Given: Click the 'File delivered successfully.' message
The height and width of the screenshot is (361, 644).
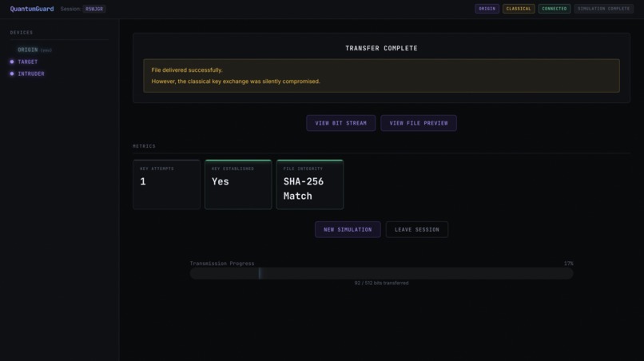Looking at the screenshot, I should coord(187,70).
